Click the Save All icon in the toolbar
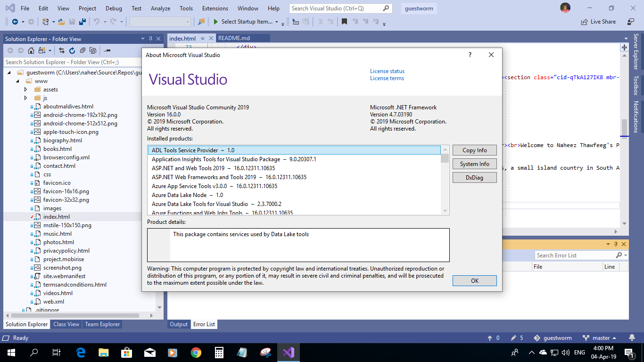 coord(82,22)
